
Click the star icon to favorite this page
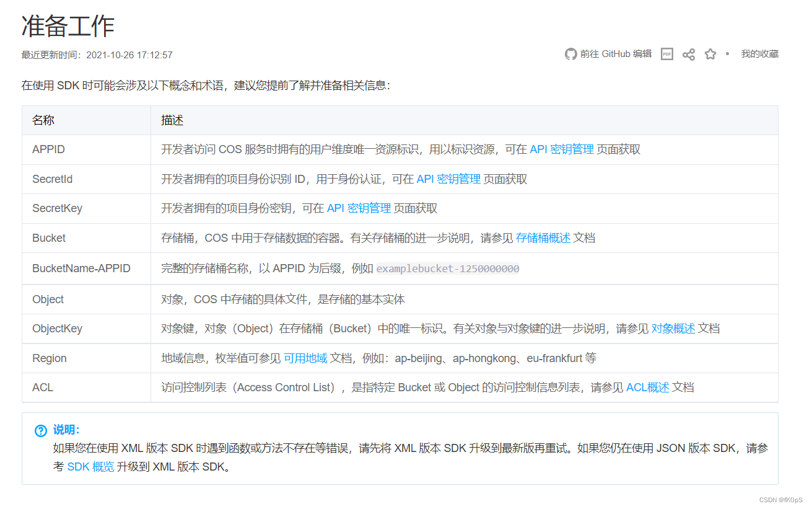pos(710,54)
